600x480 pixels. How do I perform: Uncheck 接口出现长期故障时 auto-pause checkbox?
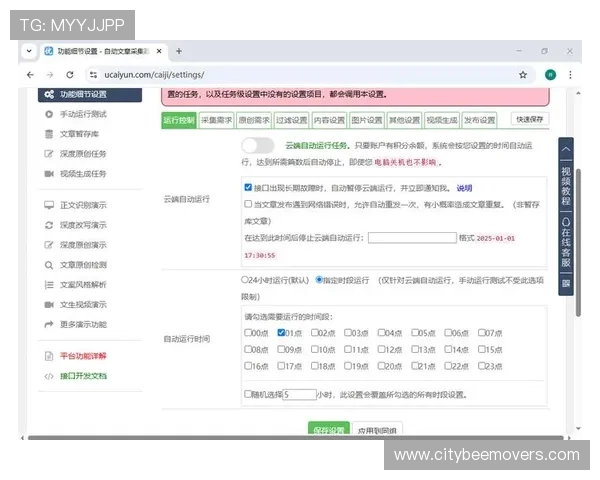pyautogui.click(x=248, y=187)
